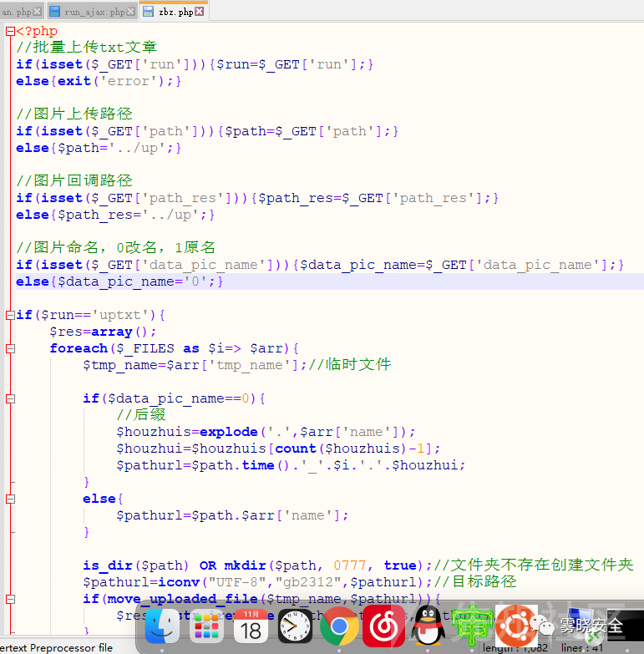Screen dimensions: 644x654
Task: Open the Calendar dock icon showing 18
Action: coord(251,626)
